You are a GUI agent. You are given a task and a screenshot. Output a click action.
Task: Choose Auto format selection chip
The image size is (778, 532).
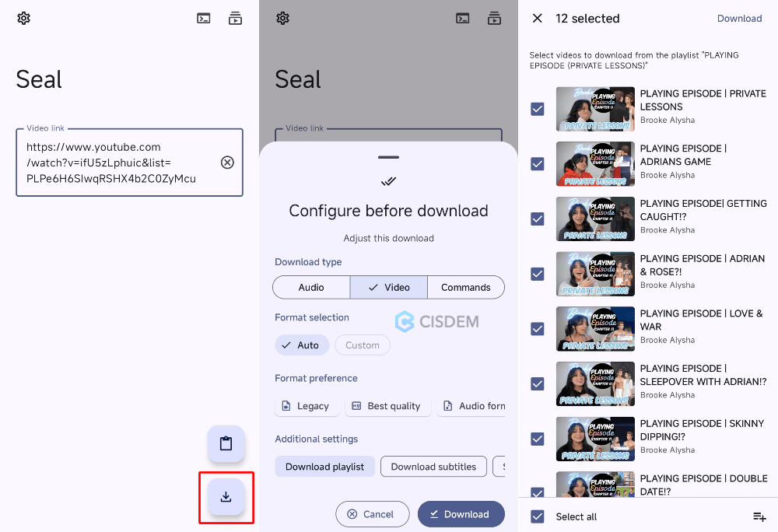pyautogui.click(x=302, y=345)
